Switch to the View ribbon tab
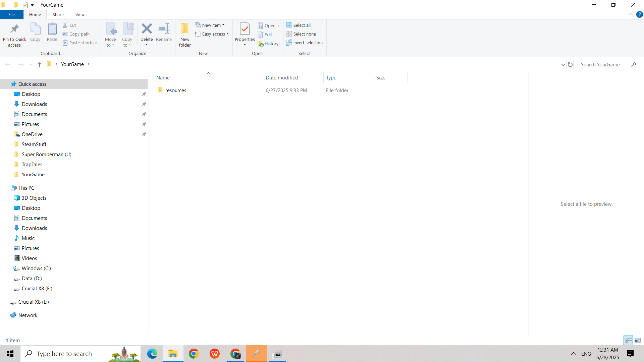The width and height of the screenshot is (644, 362). point(80,14)
